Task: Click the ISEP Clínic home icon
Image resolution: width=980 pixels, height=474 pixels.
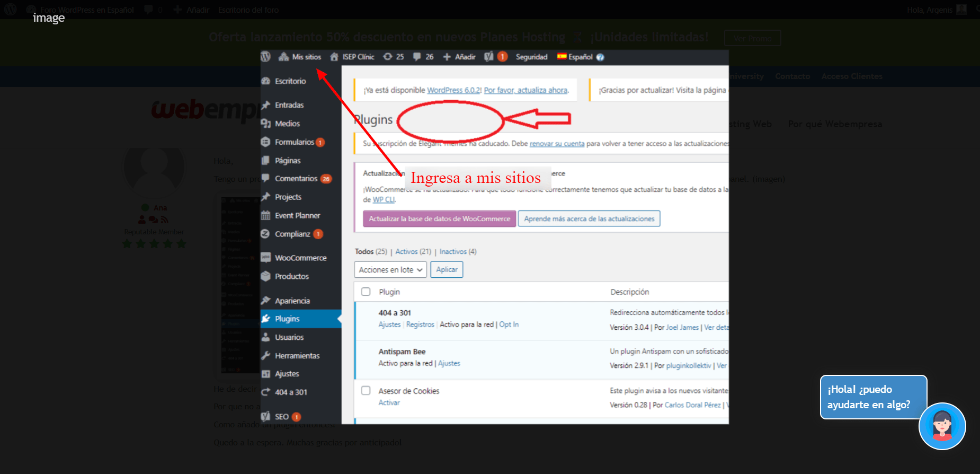Action: 334,57
